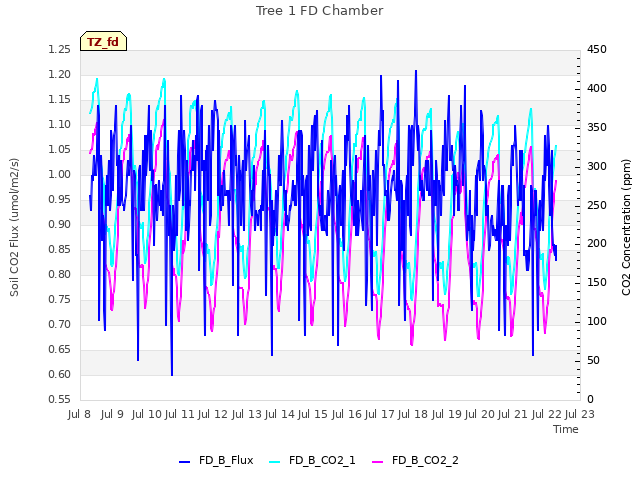Click the 450 right axis value
This screenshot has height=480, width=640.
[597, 50]
